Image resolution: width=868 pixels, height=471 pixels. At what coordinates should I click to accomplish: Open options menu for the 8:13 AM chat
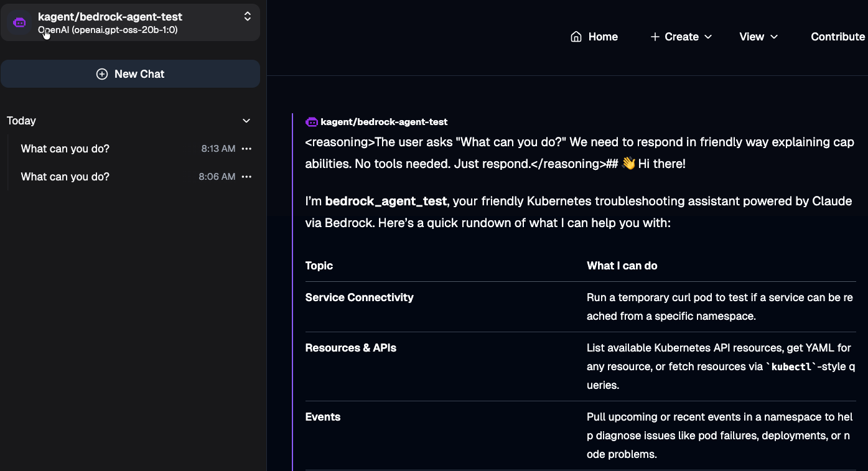pyautogui.click(x=246, y=149)
